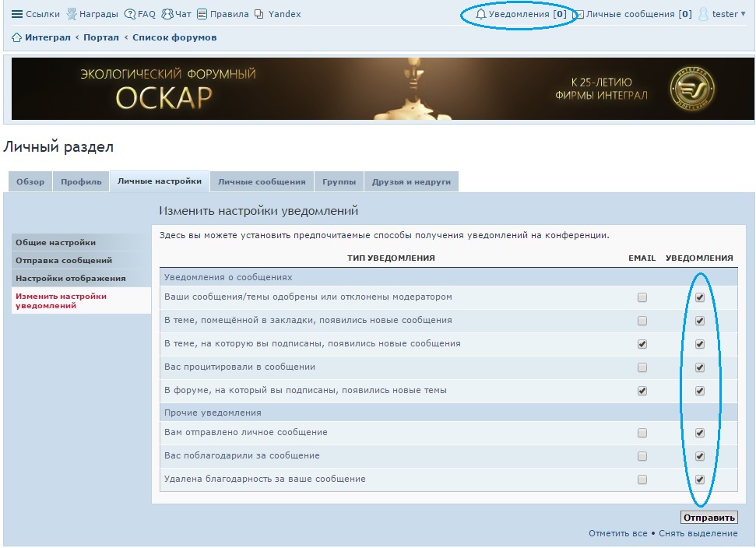The image size is (756, 548).
Task: Click the Награды awards icon
Action: tap(72, 14)
